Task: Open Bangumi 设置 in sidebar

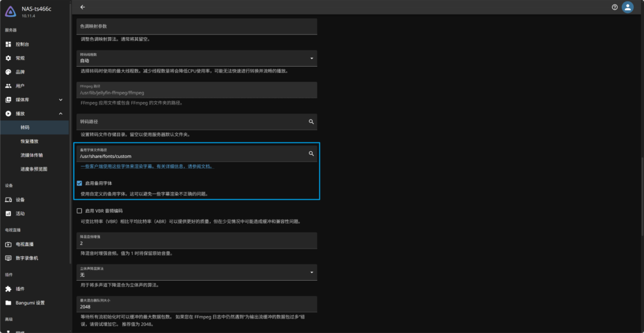Action: (30, 303)
